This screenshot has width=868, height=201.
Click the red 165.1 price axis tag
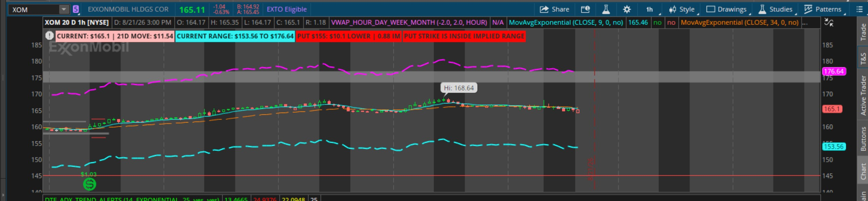coord(832,109)
